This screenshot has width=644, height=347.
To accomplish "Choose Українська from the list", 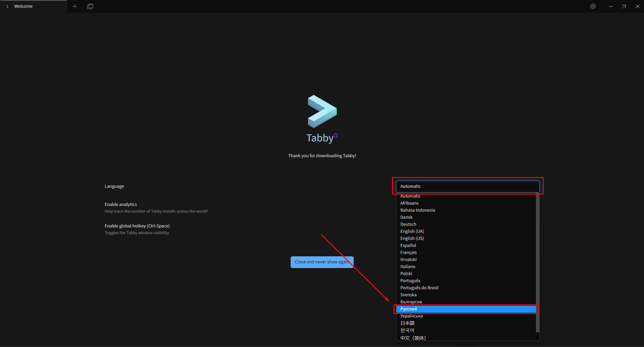I will [466, 316].
